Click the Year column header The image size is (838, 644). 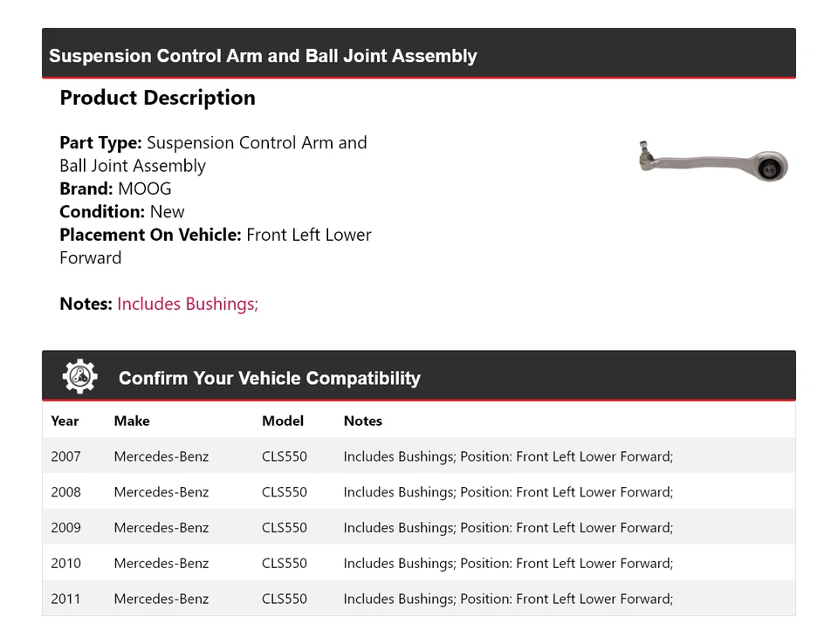click(x=65, y=421)
